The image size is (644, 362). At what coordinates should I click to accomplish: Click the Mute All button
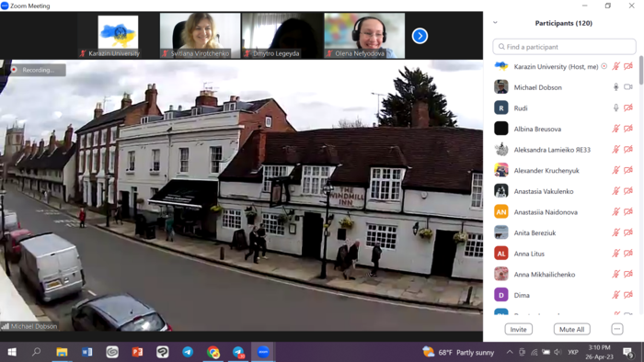571,329
